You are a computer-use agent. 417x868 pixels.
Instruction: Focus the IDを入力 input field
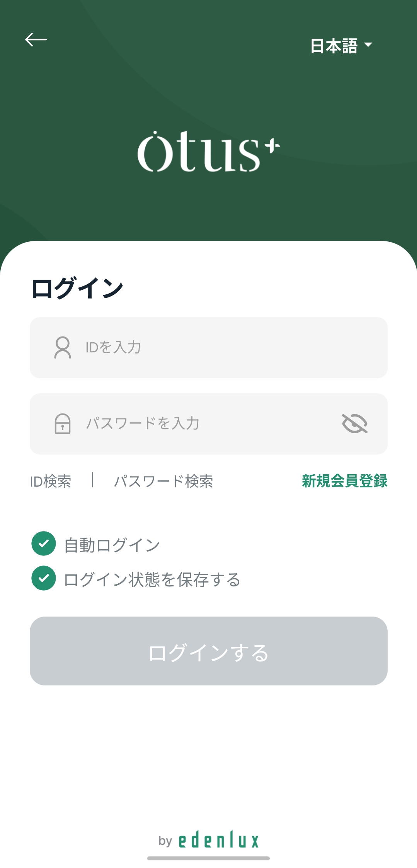(209, 348)
